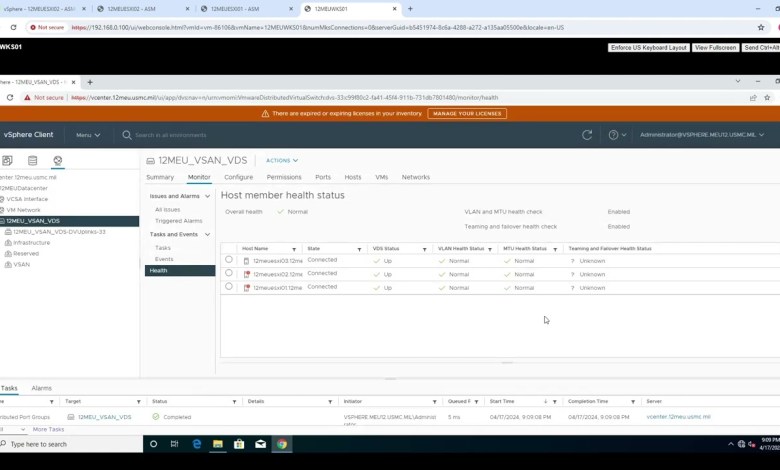780x470 pixels.
Task: Open the Permissions tab
Action: tap(284, 177)
